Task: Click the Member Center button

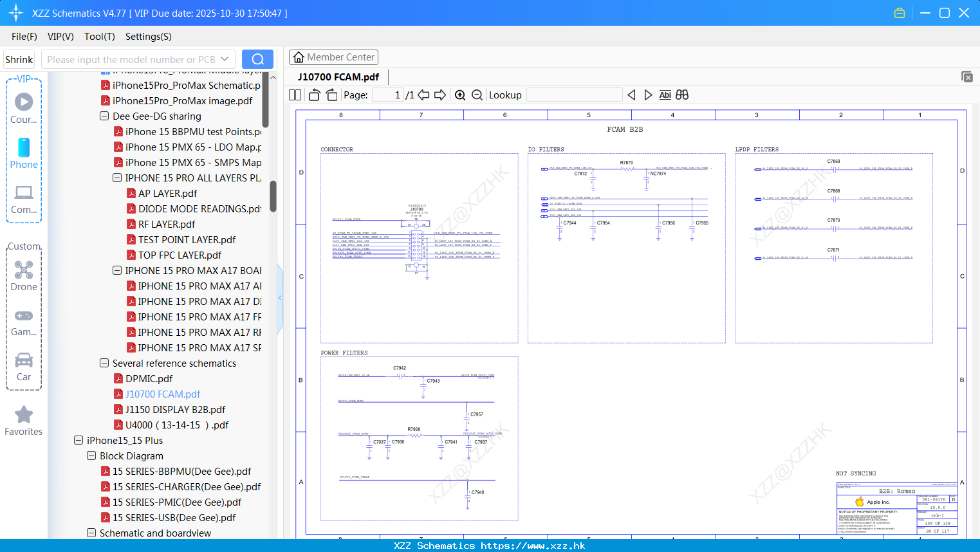Action: click(333, 57)
